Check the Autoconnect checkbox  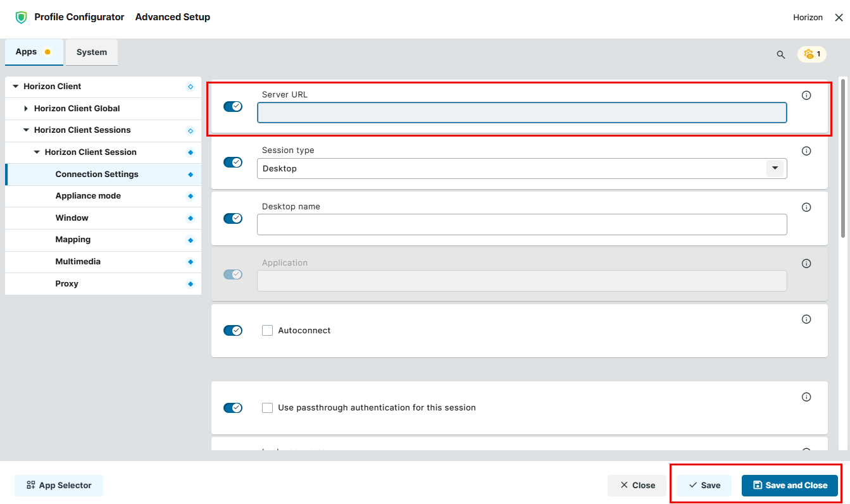point(267,330)
